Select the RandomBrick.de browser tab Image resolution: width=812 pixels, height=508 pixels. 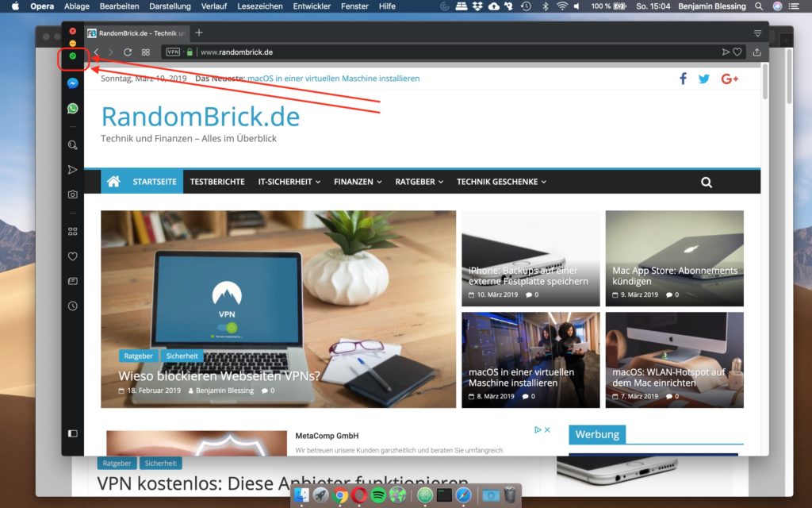click(136, 33)
